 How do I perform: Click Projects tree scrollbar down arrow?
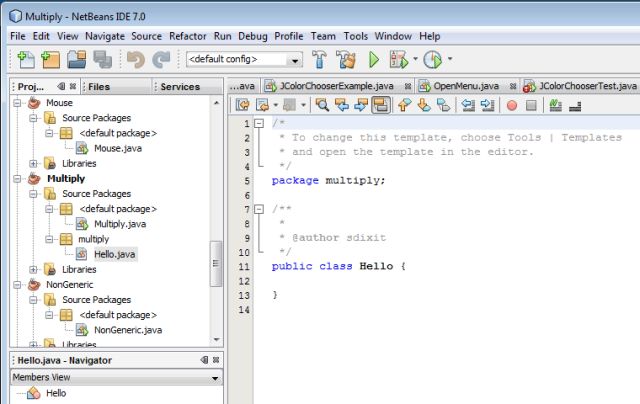click(x=216, y=340)
